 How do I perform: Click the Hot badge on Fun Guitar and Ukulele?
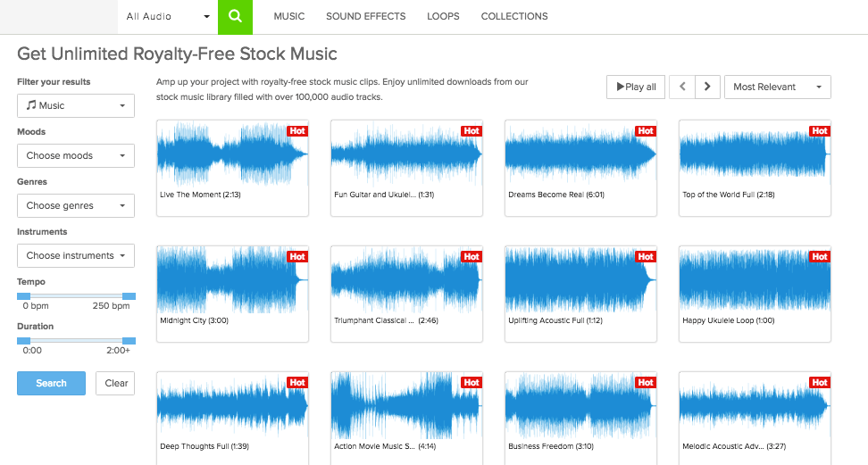click(x=472, y=131)
